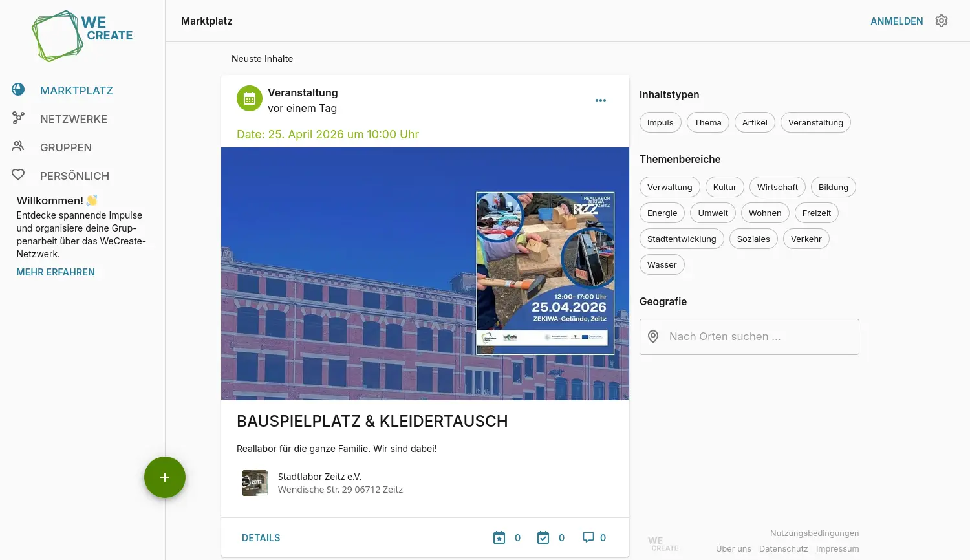
Task: Go to Netzwerke in the sidebar
Action: click(x=74, y=119)
